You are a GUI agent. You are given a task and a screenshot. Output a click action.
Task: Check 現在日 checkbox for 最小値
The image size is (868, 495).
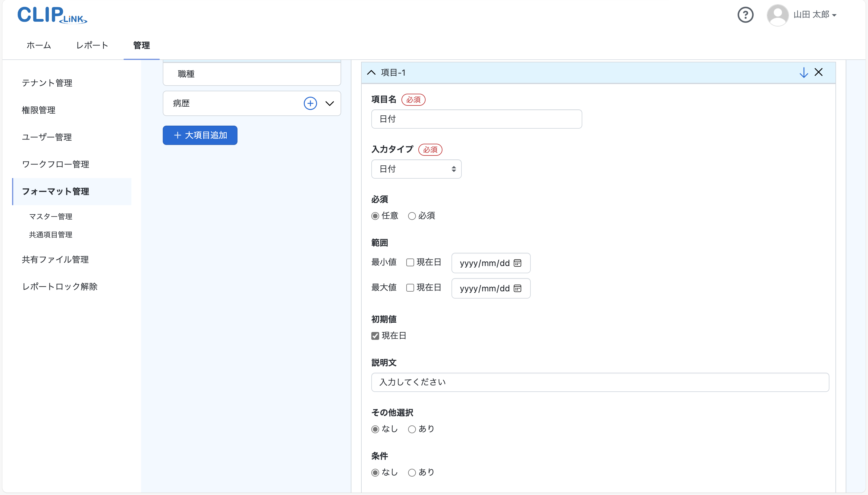[x=410, y=262]
